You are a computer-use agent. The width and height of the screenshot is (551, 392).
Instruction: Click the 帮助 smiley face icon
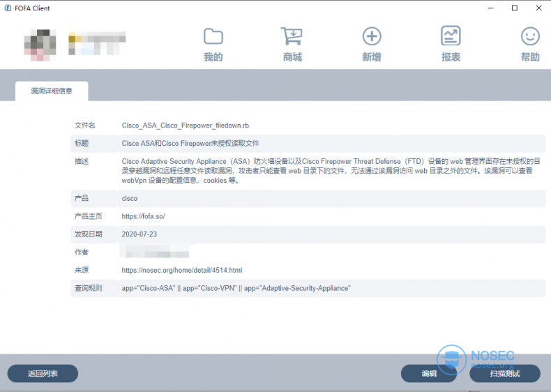click(530, 36)
